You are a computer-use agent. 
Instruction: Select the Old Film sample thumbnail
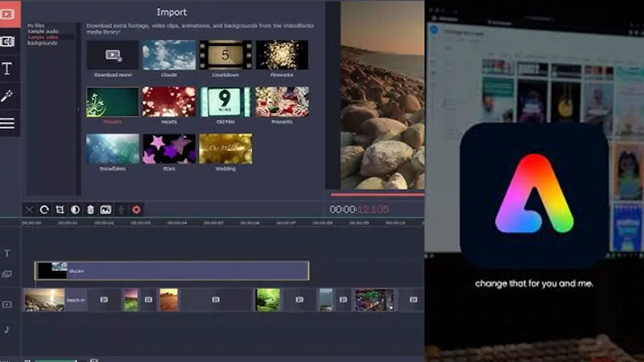tap(225, 102)
